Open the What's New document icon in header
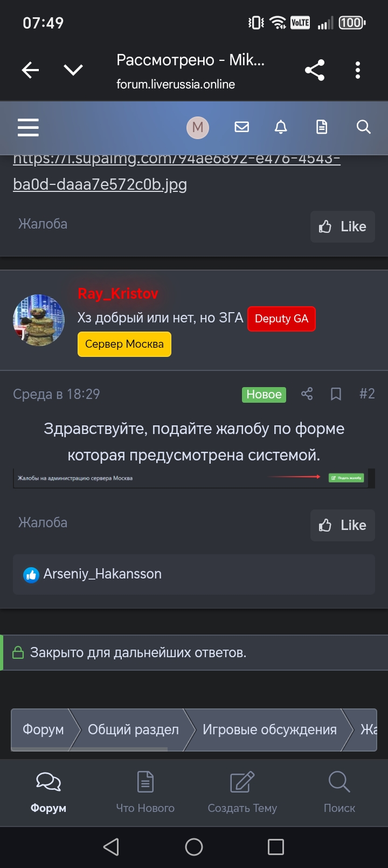The width and height of the screenshot is (388, 868). point(322,127)
